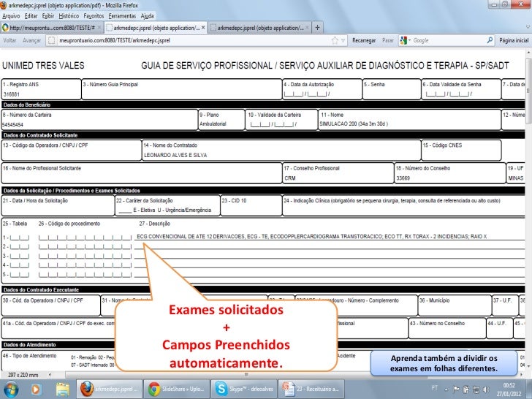Click the Parar stop button

pyautogui.click(x=388, y=40)
